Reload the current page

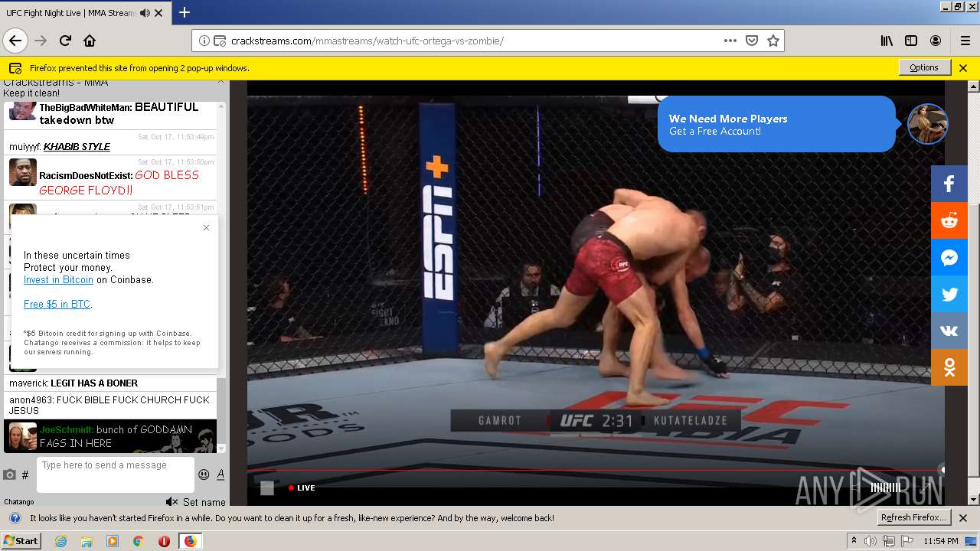click(x=65, y=41)
